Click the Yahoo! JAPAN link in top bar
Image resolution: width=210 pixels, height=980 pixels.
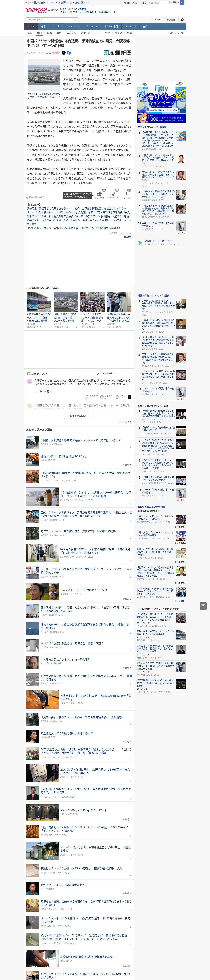131,3
